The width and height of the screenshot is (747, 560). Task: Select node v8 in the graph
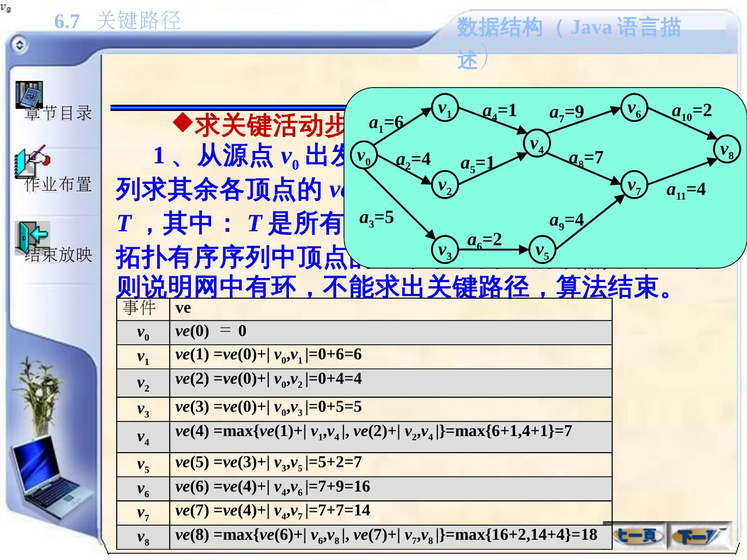tap(727, 150)
